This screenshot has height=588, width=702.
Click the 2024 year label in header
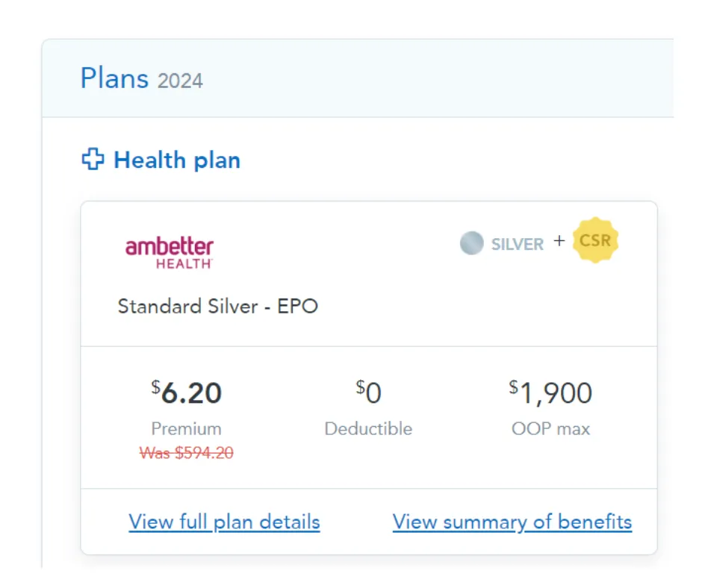(180, 81)
